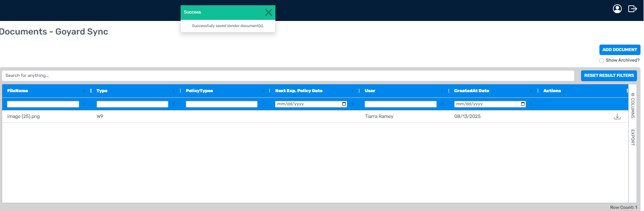The height and width of the screenshot is (211, 644).
Task: Select the image (25).png file name cell
Action: 24,117
